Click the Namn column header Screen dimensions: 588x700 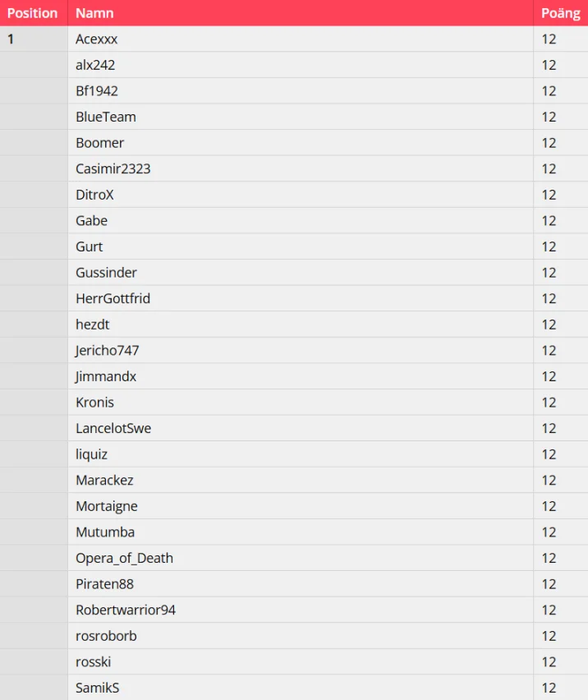click(x=94, y=13)
